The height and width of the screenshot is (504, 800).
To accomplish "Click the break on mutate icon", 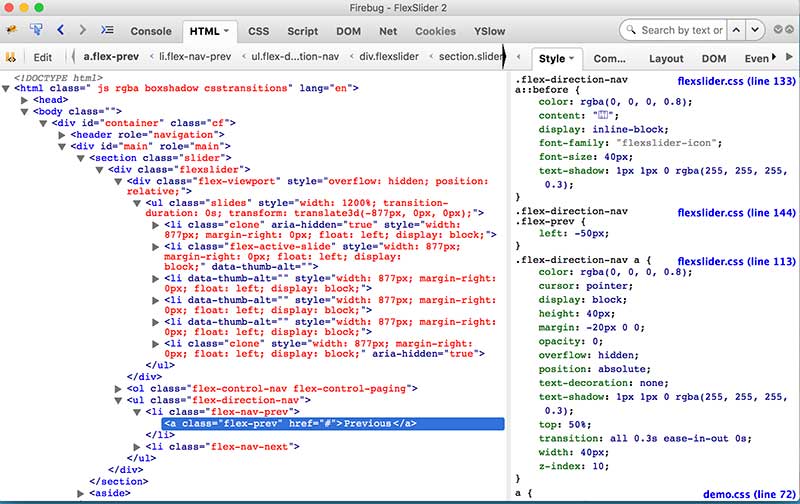I will coord(11,57).
